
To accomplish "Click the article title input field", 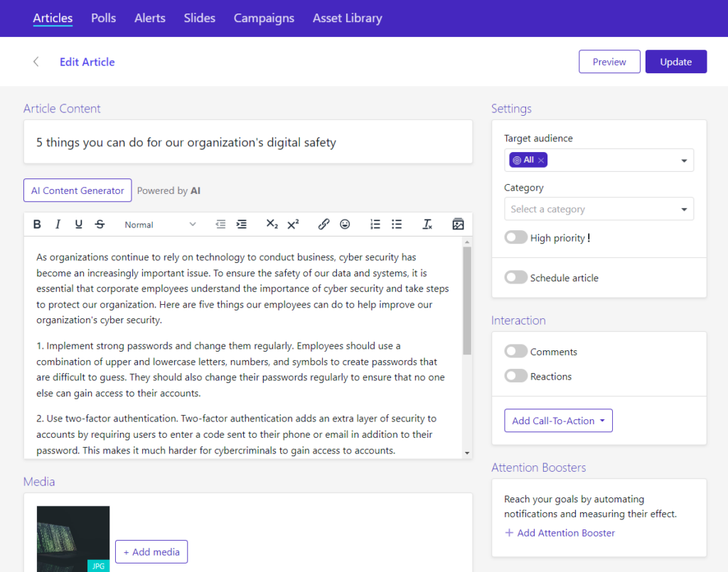I will pos(248,143).
